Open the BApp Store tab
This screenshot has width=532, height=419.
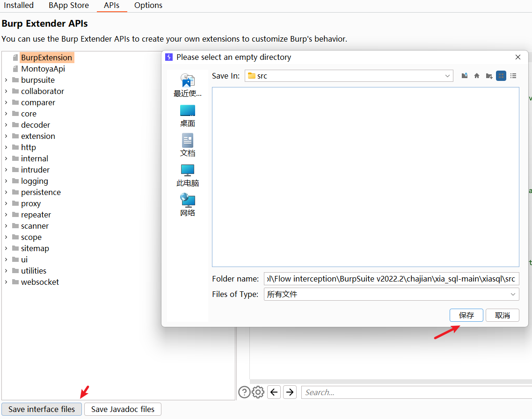coord(68,6)
